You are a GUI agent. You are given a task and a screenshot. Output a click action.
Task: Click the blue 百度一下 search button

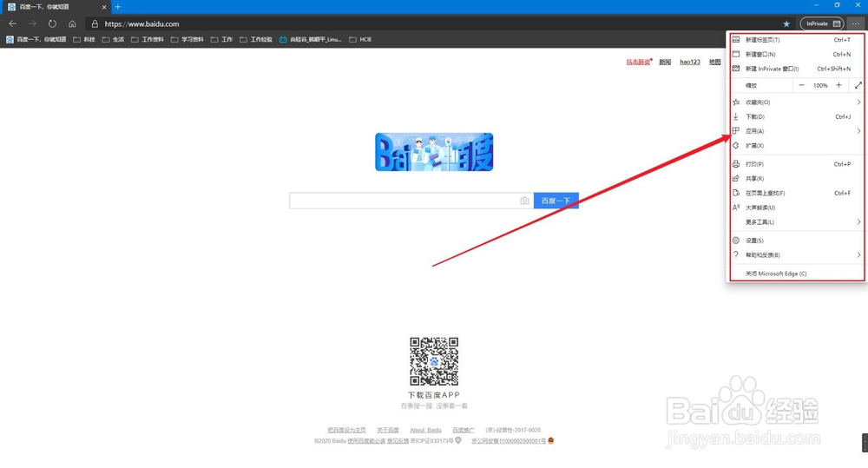556,201
